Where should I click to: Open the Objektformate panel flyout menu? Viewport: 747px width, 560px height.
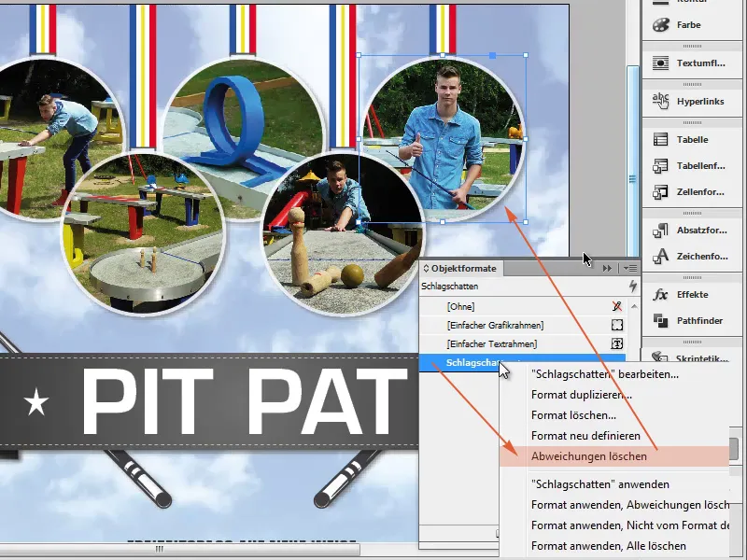click(629, 269)
